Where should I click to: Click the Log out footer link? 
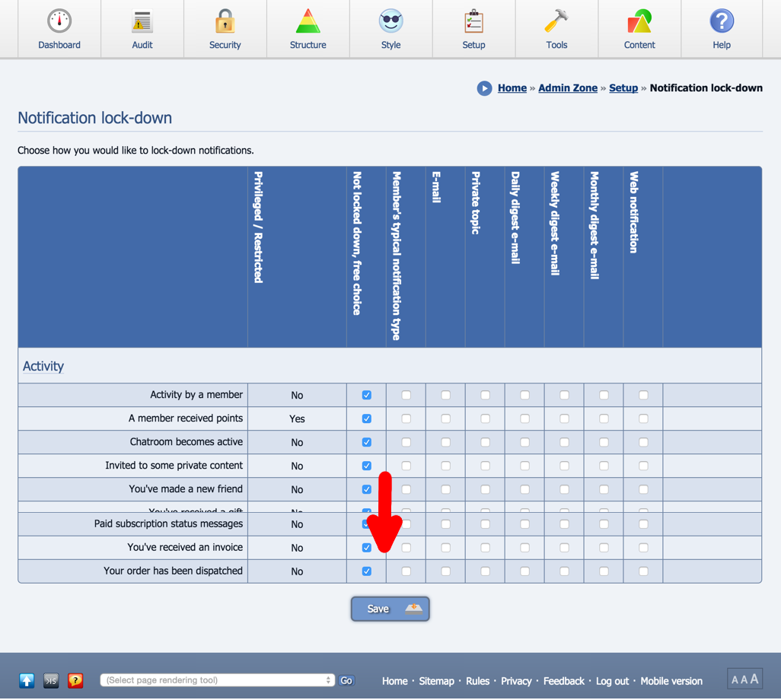tap(612, 681)
